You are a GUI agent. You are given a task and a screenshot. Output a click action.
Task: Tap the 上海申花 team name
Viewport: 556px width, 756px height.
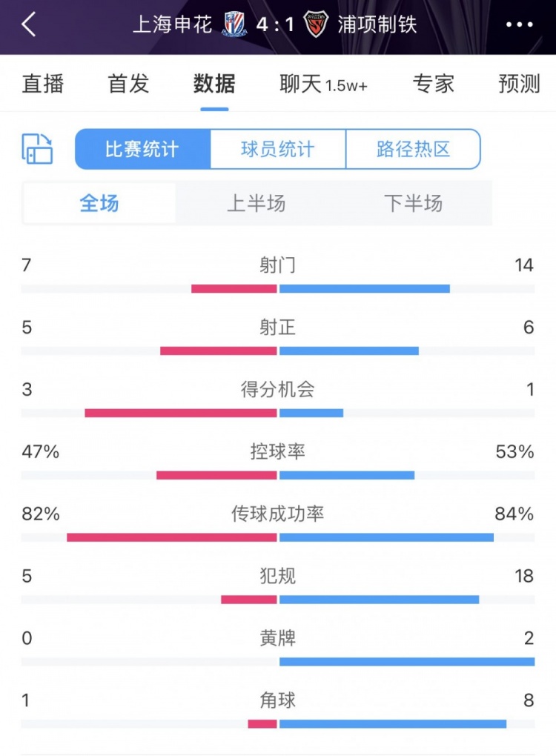[x=173, y=24]
